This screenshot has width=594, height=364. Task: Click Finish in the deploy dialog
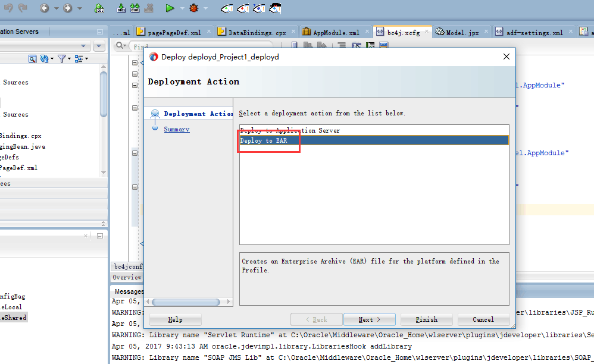click(x=427, y=320)
